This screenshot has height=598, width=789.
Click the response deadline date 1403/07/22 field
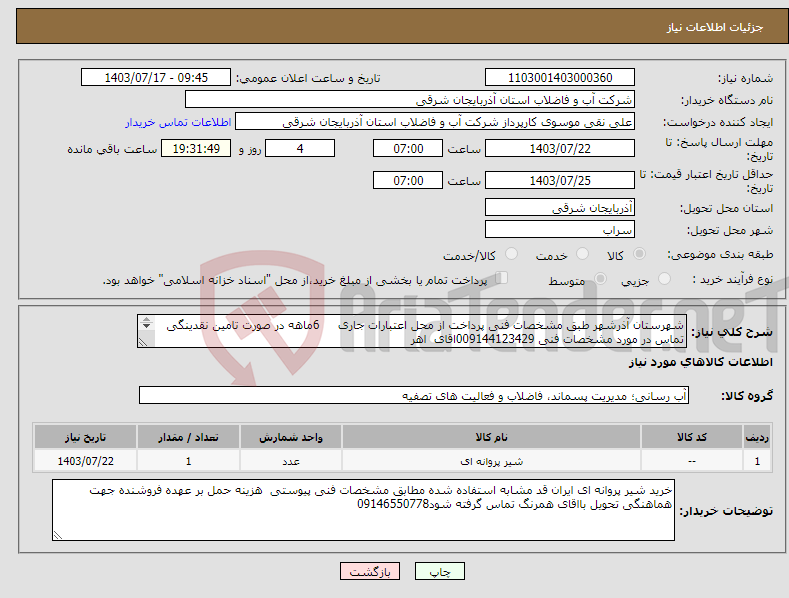point(560,148)
